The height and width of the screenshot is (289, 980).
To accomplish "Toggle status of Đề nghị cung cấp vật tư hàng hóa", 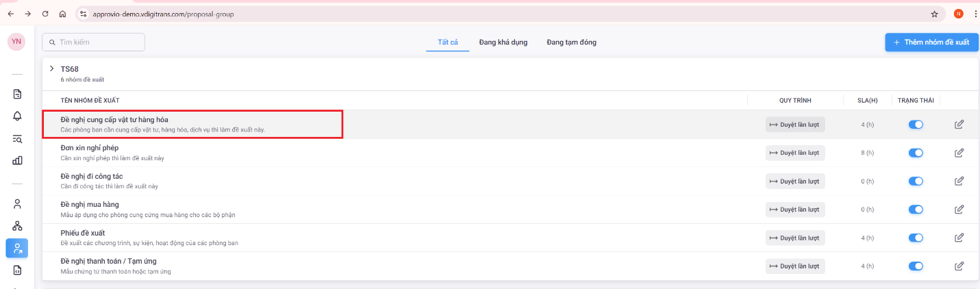I will [x=916, y=125].
